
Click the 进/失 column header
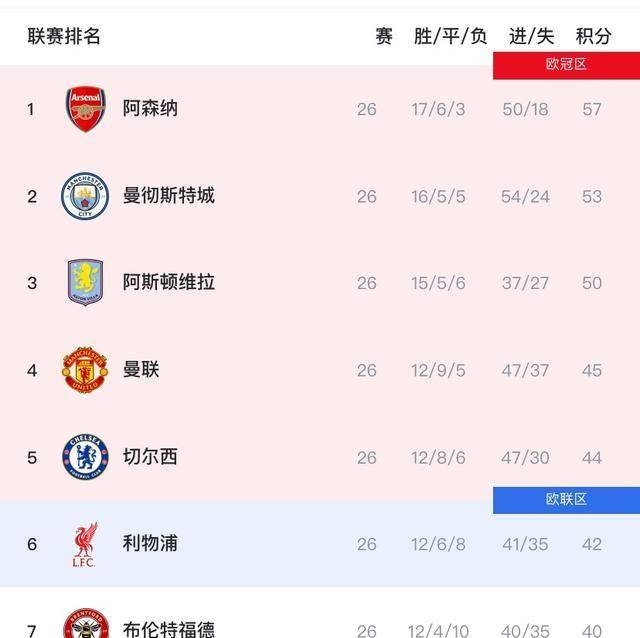pyautogui.click(x=531, y=36)
